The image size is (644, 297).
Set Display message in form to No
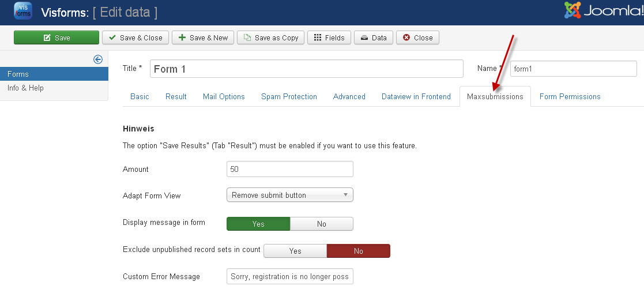point(321,224)
